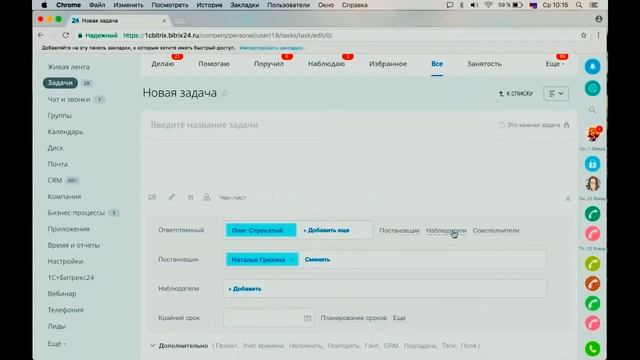
Task: Open the calendar icon in the deadline field
Action: [x=307, y=318]
